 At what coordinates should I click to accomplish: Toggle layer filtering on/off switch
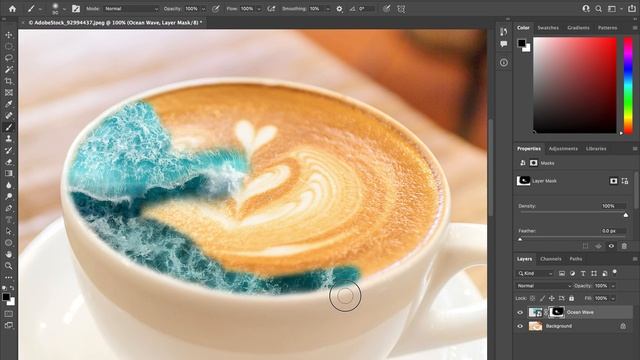click(x=615, y=272)
